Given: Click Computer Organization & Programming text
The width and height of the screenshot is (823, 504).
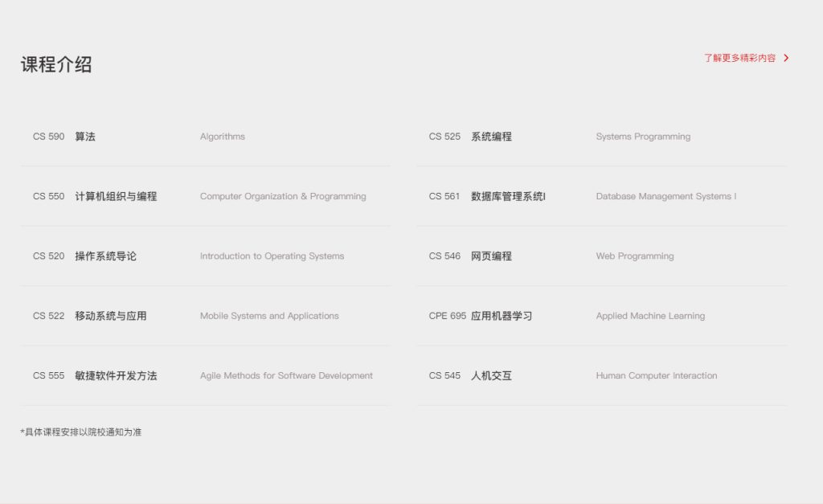Looking at the screenshot, I should click(x=283, y=196).
